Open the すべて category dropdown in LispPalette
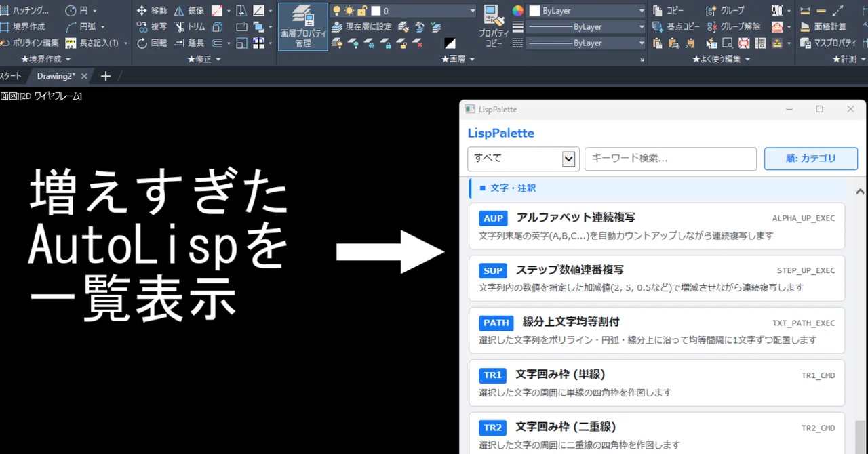 [524, 159]
